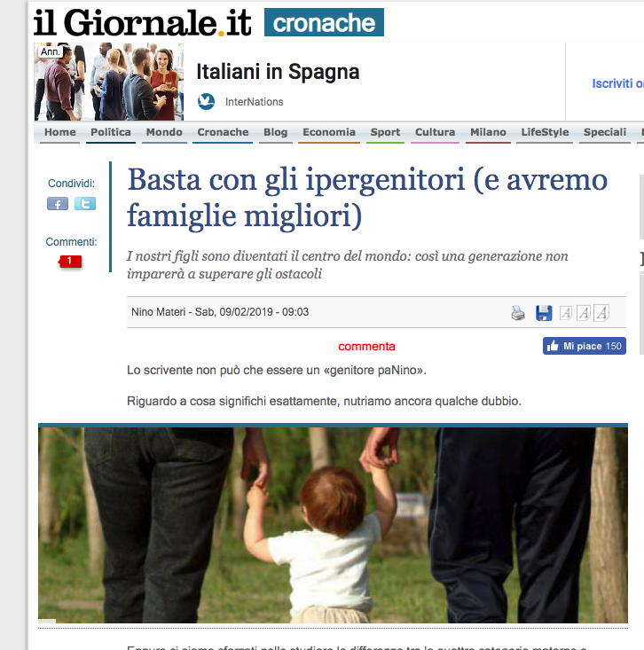Select the medium font size icon
The height and width of the screenshot is (650, 644).
[x=584, y=313]
